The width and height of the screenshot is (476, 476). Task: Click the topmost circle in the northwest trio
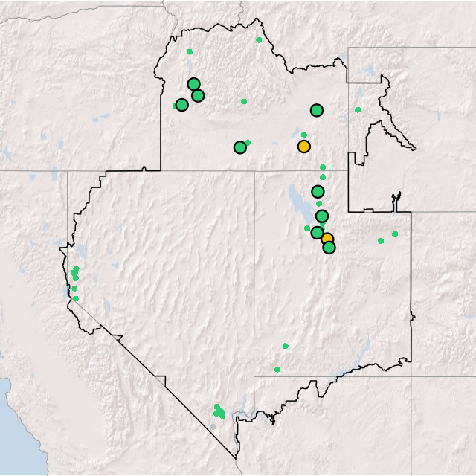[x=193, y=84]
